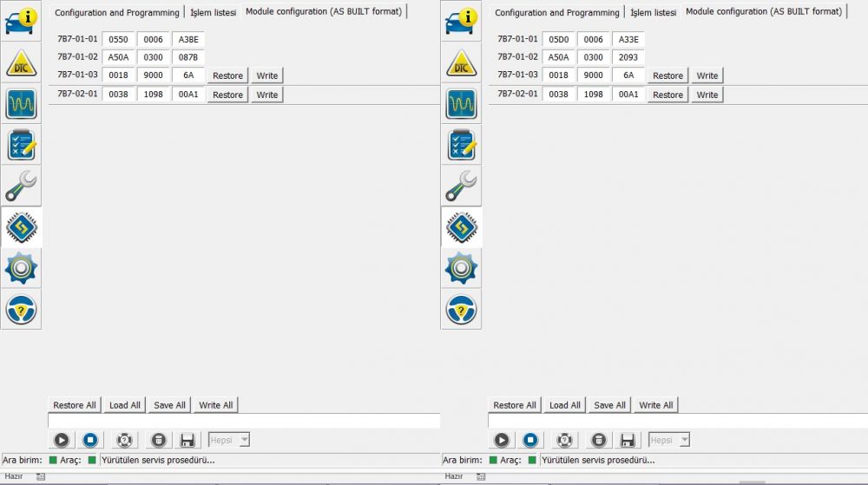Viewport: 868px width, 485px height.
Task: Select the chip programming icon in right window
Action: [x=461, y=226]
